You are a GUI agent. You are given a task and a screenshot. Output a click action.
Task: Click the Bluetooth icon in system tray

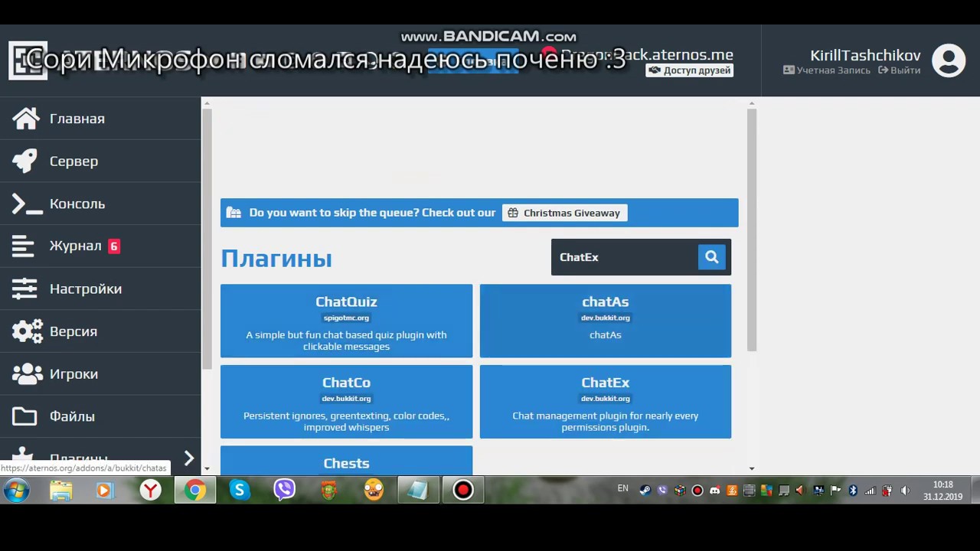(x=853, y=491)
